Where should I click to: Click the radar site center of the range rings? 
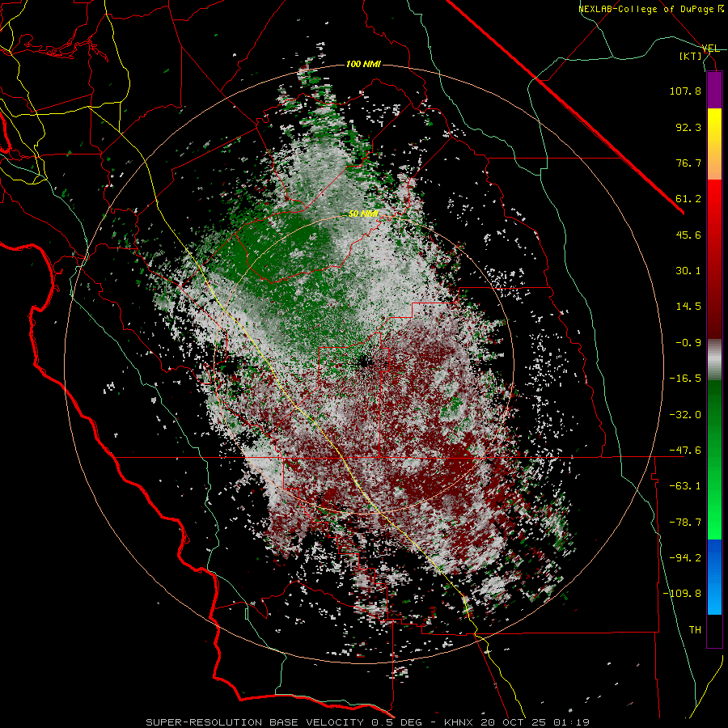pos(364,363)
